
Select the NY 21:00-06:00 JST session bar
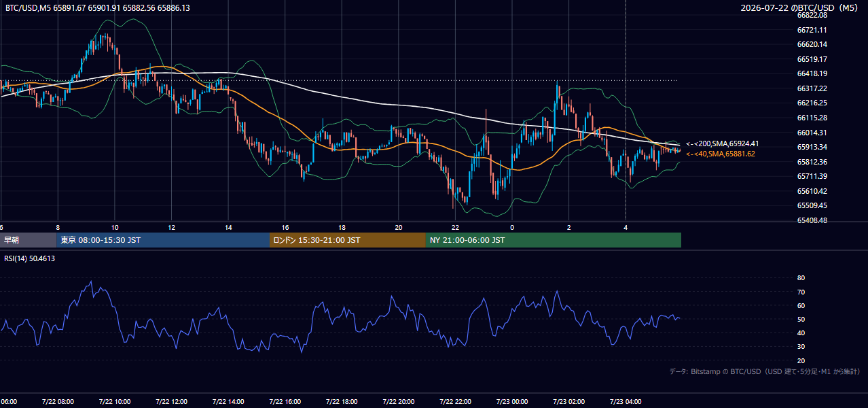pyautogui.click(x=554, y=240)
